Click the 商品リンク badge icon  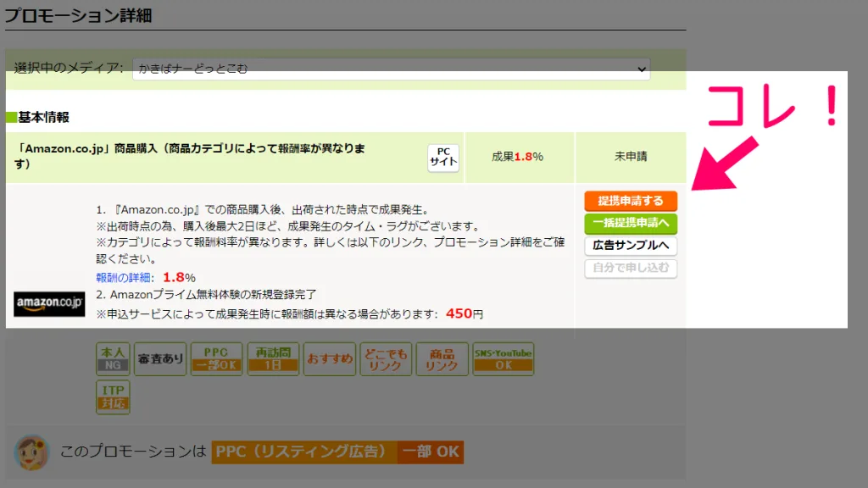point(442,358)
